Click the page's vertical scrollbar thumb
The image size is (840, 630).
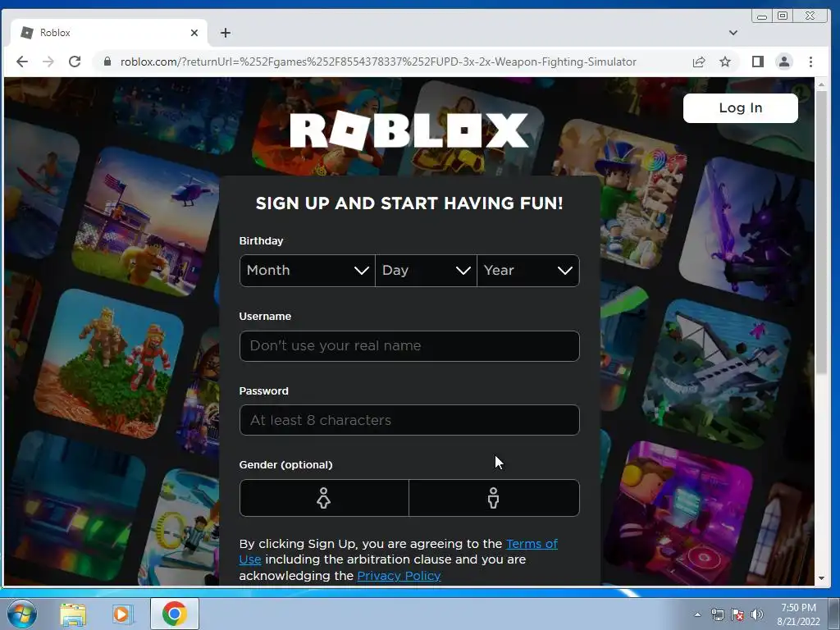coord(821,231)
